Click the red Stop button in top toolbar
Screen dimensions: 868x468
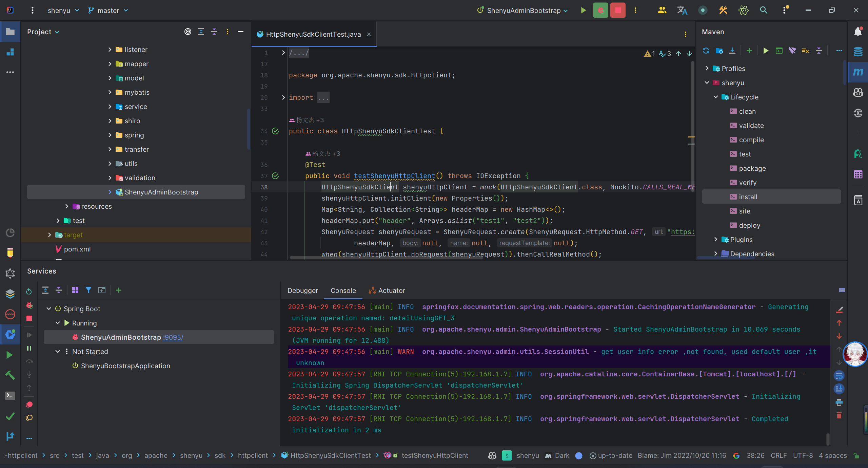[x=618, y=10]
